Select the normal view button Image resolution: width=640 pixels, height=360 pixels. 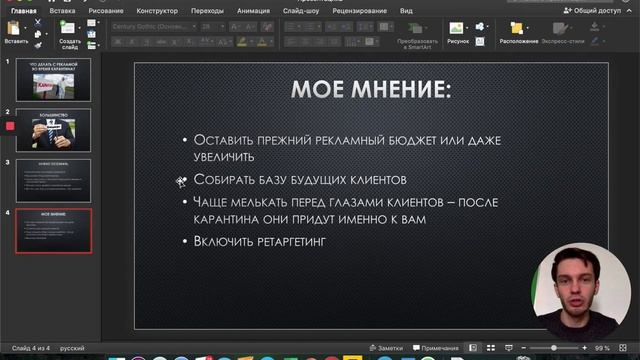click(473, 348)
